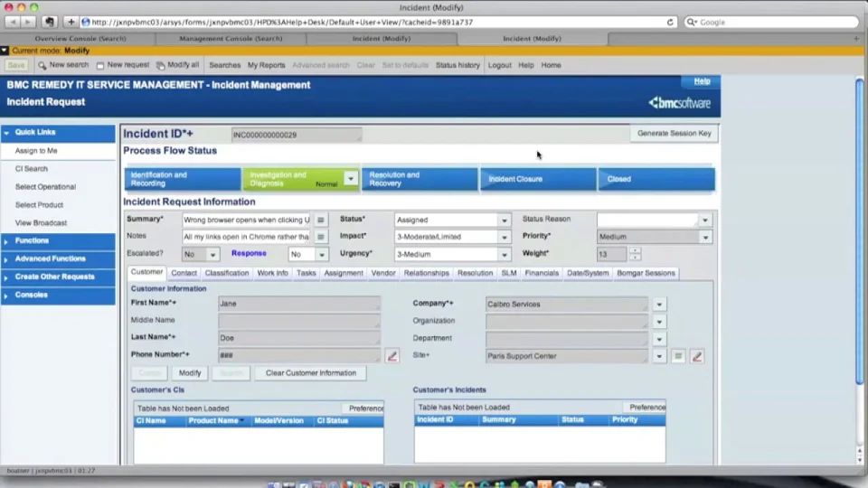Click Generate Session Key button
The image size is (868, 488).
675,134
